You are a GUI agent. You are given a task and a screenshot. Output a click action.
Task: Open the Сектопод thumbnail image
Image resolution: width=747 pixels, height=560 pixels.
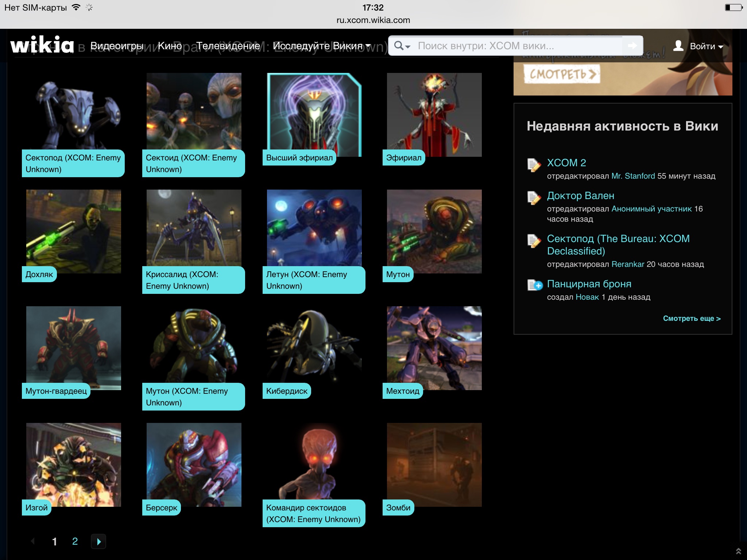(73, 111)
